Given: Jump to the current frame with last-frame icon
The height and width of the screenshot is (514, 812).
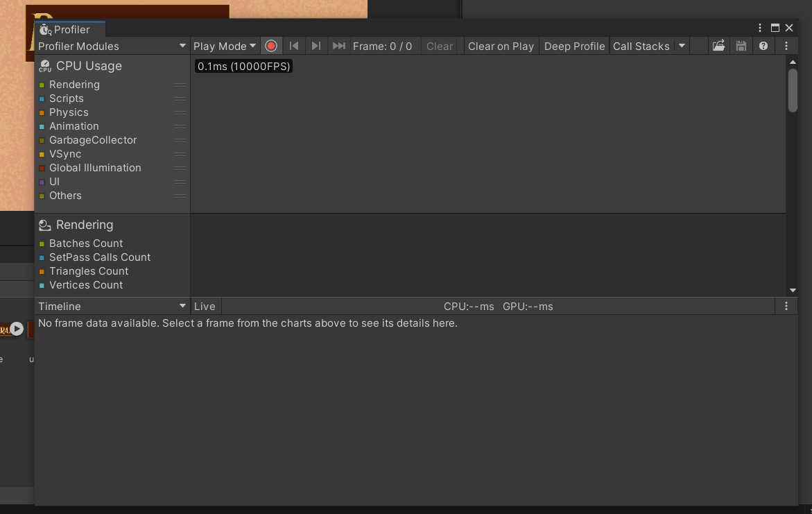Looking at the screenshot, I should point(339,45).
